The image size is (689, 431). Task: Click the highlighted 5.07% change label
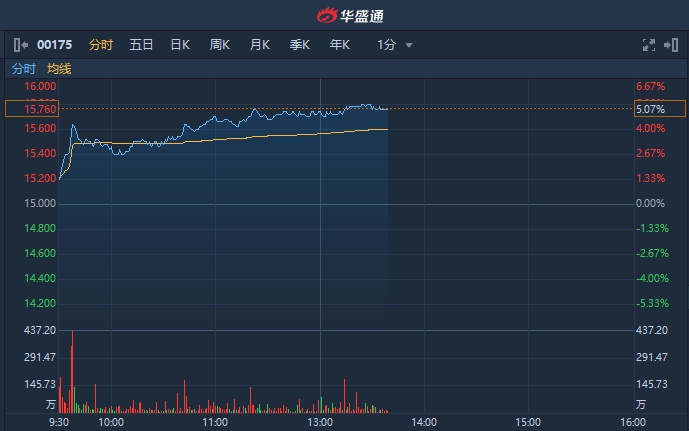point(659,108)
